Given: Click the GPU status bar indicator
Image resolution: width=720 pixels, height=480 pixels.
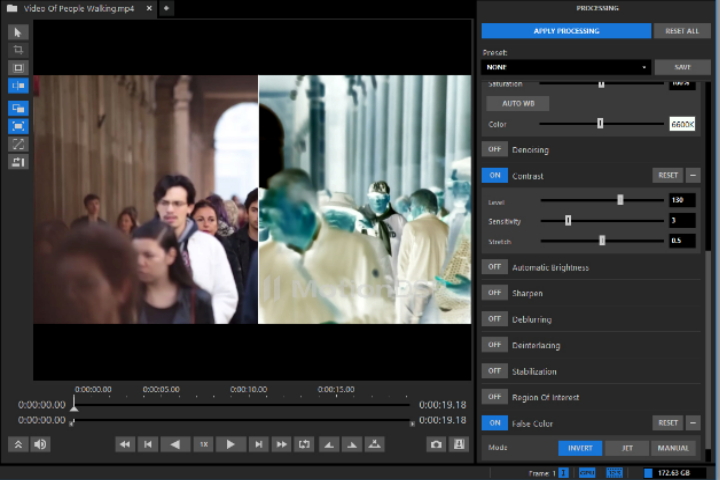Looking at the screenshot, I should click(587, 473).
